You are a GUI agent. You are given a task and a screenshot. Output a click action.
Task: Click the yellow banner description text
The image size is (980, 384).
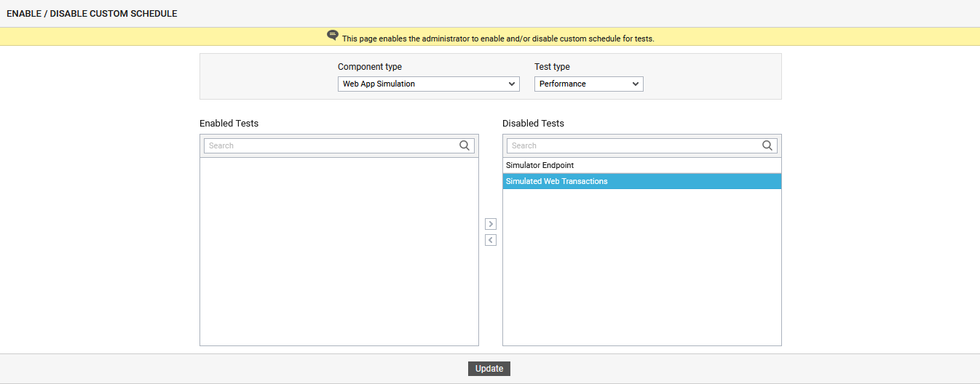pos(498,39)
